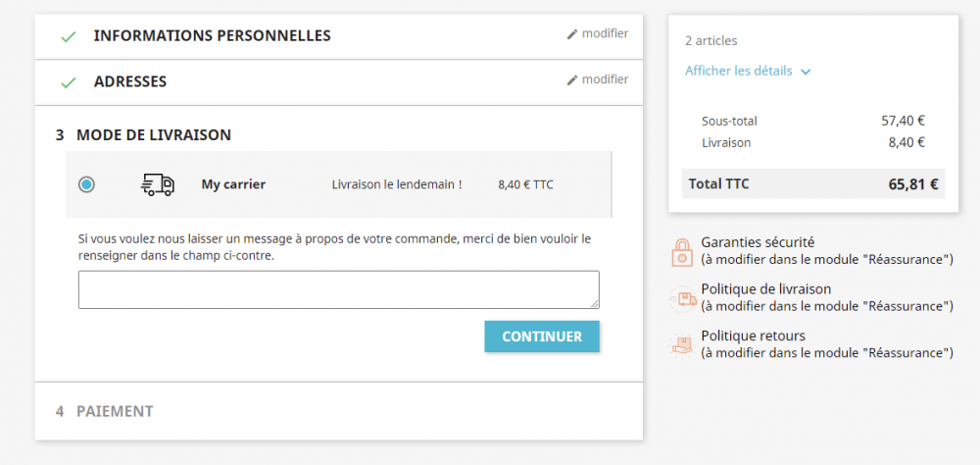
Task: Click the Mode de livraison heading
Action: 153,135
